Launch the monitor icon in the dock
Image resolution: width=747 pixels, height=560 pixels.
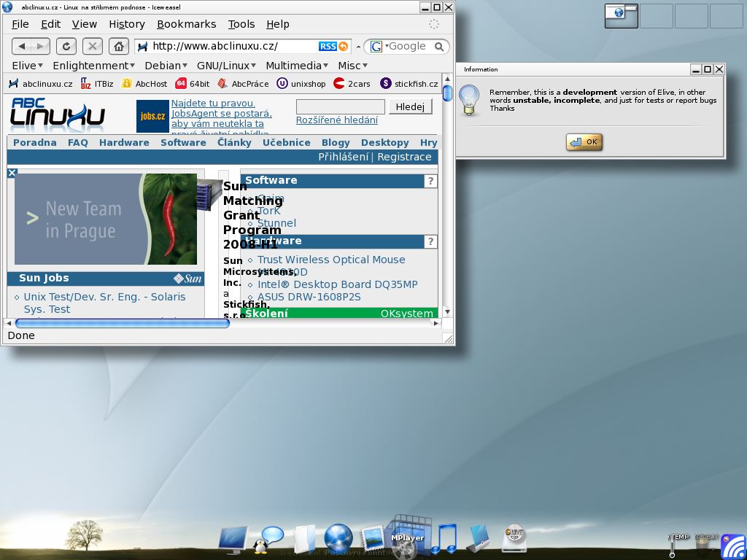click(233, 540)
